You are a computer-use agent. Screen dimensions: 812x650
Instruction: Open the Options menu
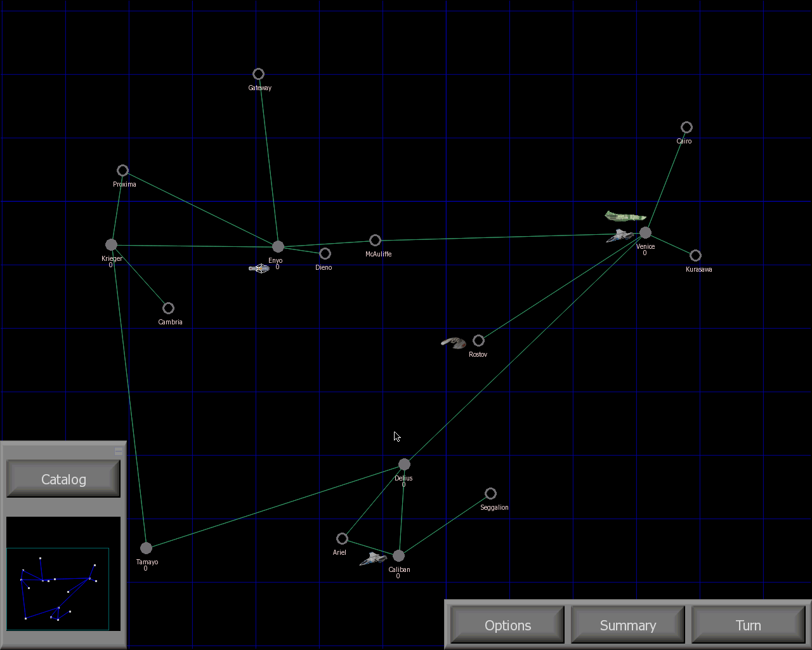[507, 625]
